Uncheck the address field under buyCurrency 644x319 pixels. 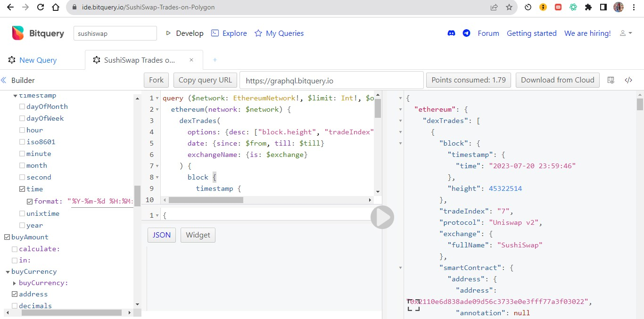[15, 294]
